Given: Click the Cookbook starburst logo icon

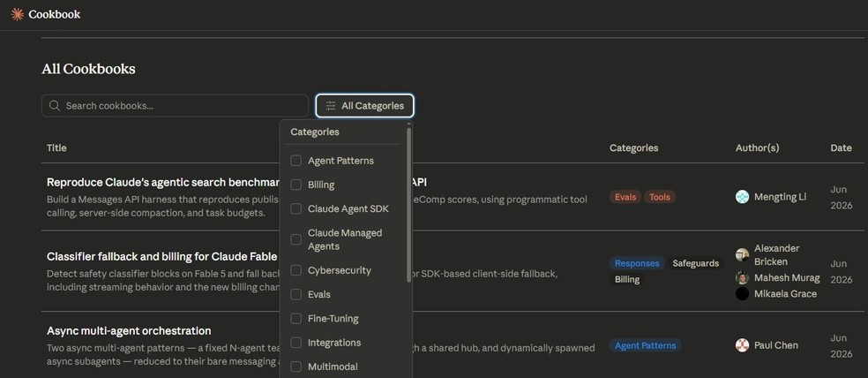Looking at the screenshot, I should coord(17,14).
